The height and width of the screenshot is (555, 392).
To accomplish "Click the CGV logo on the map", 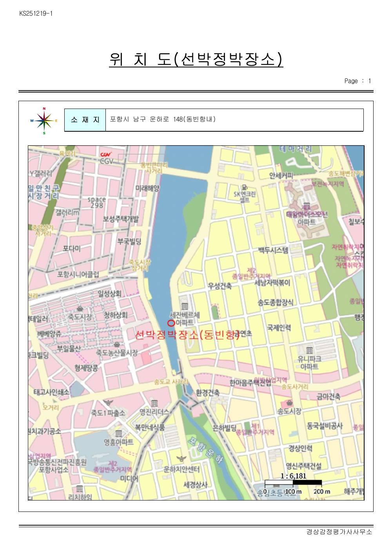I will click(106, 154).
